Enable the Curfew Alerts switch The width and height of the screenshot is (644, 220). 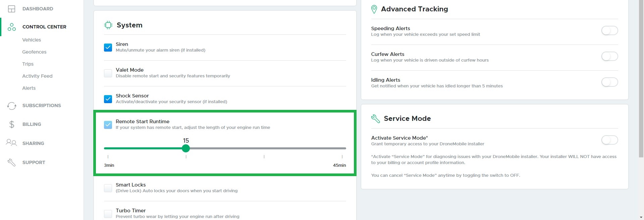[x=609, y=57]
